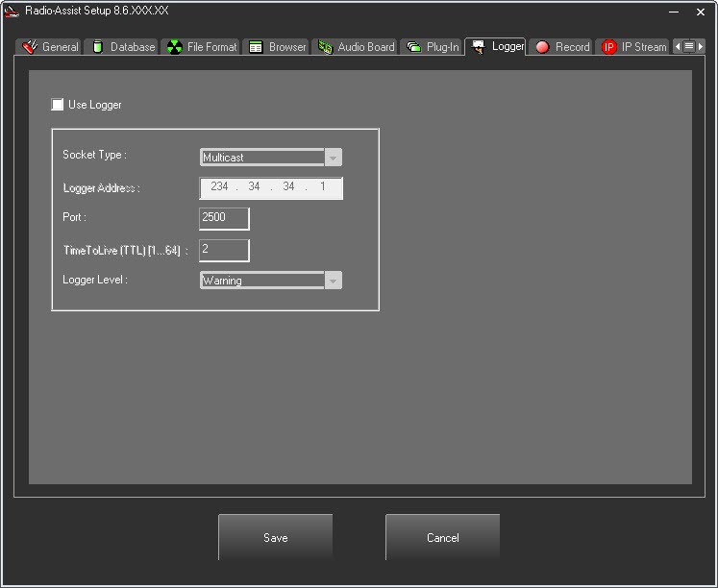Viewport: 718px width, 588px height.
Task: Click the Browser tab's list icon
Action: click(256, 47)
